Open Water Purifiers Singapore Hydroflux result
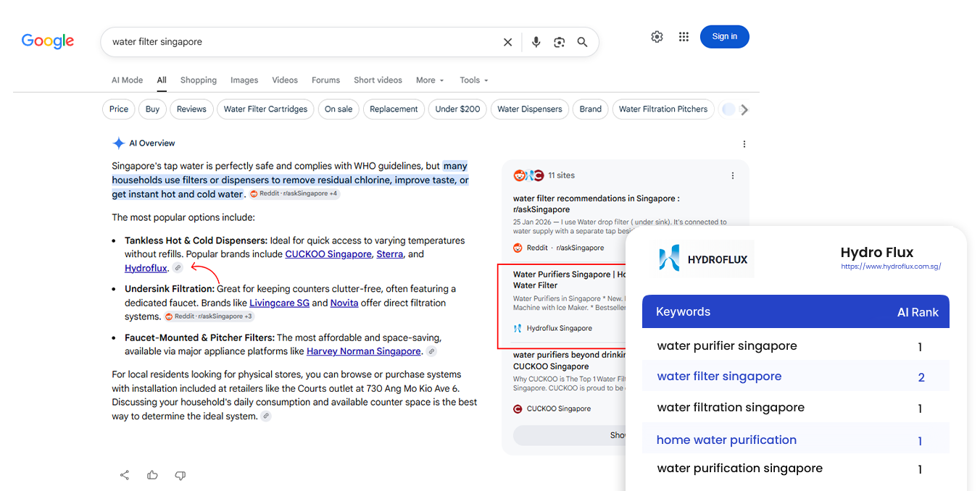 [x=569, y=280]
